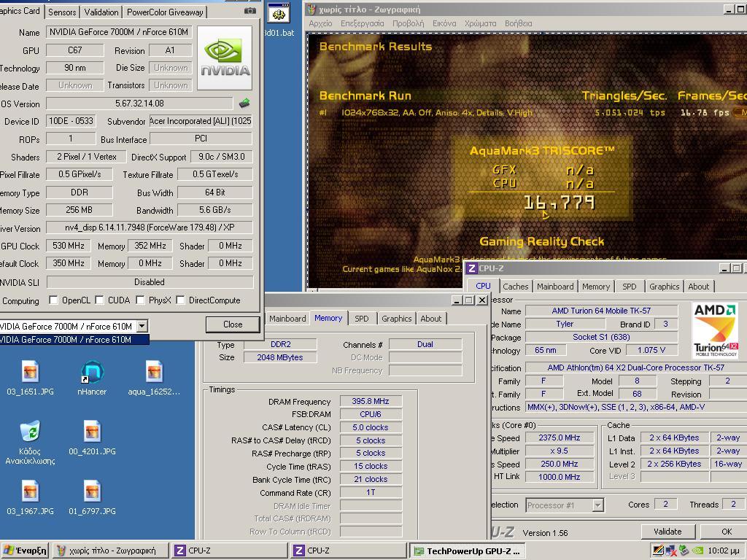The image size is (747, 560).
Task: Open the Χρώματα menu in Paint
Action: click(480, 23)
